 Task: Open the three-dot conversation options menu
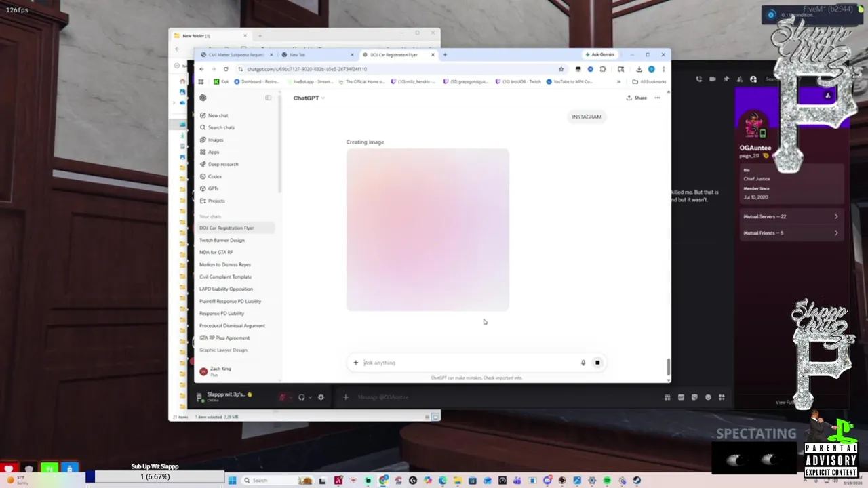(657, 98)
